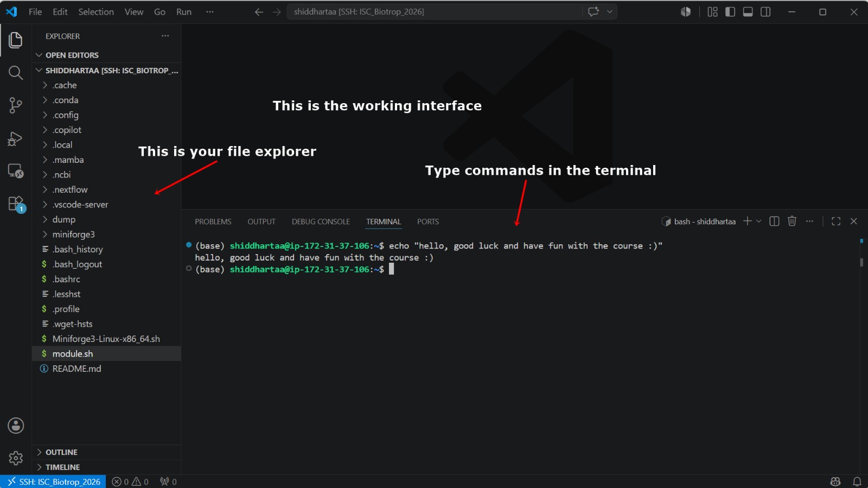Open terminal panel more actions ellipsis

click(x=809, y=221)
